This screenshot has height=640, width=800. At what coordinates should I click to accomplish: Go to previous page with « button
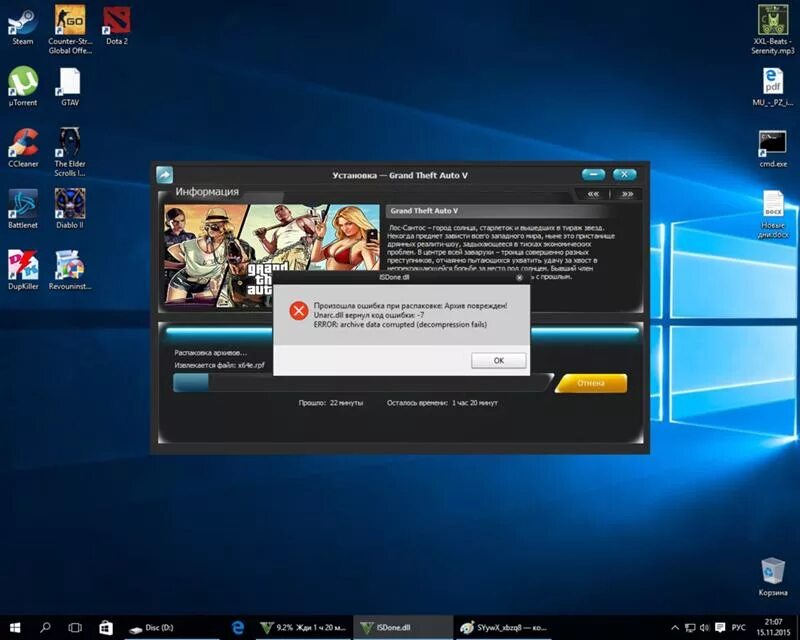pos(593,194)
